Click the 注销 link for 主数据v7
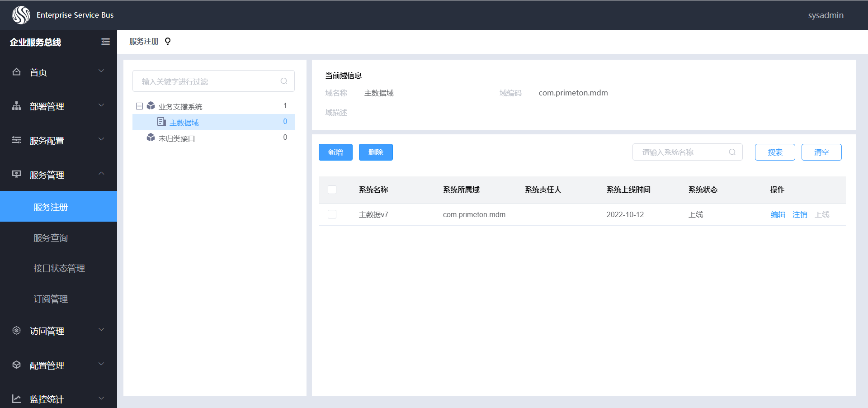 coord(800,214)
